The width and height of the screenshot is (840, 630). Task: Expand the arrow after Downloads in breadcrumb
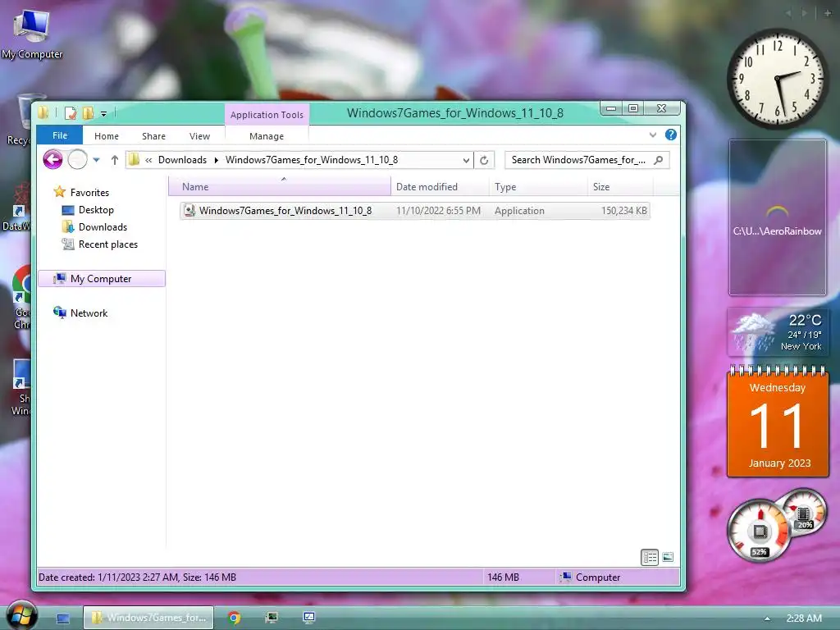pyautogui.click(x=217, y=160)
